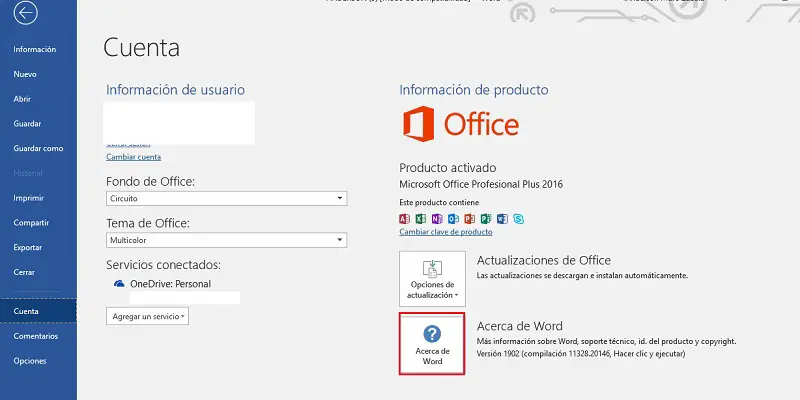Go back using the arrow circle
This screenshot has width=800, height=400.
coord(26,13)
